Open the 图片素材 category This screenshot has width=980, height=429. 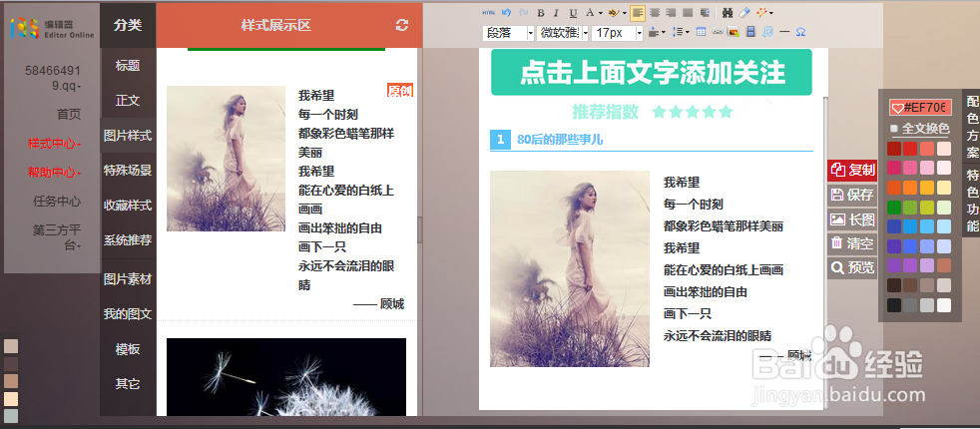[128, 279]
